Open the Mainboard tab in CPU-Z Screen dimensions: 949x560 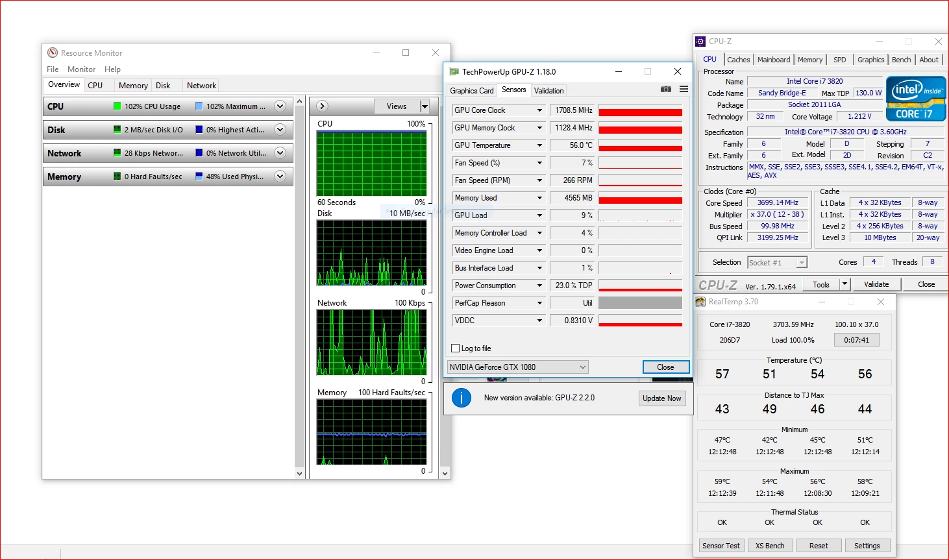[x=774, y=60]
